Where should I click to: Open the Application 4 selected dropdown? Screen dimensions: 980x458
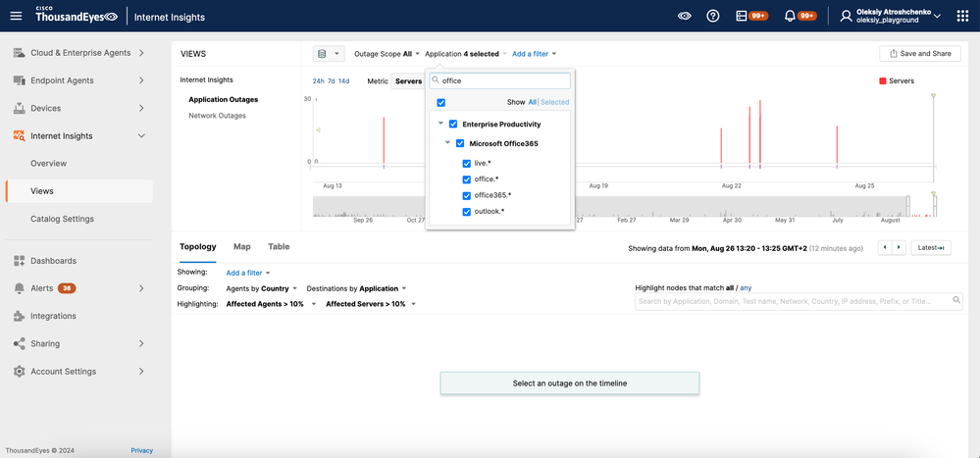(x=466, y=54)
